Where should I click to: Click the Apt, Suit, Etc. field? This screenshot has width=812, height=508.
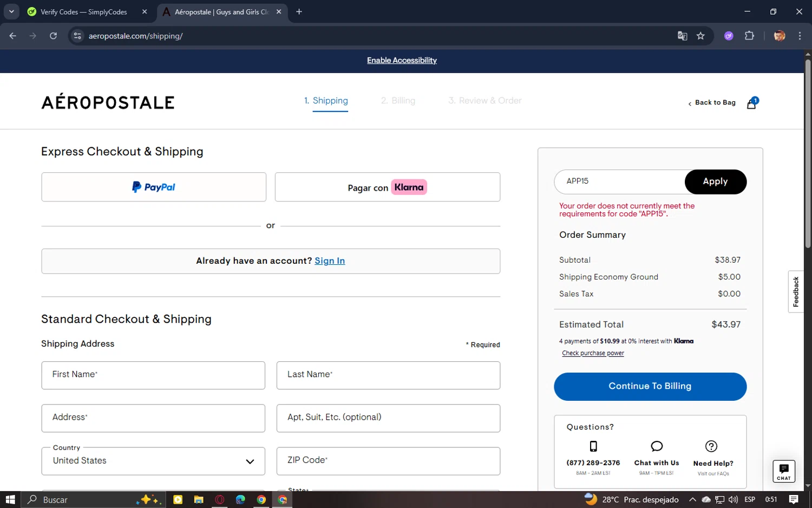[x=388, y=418]
